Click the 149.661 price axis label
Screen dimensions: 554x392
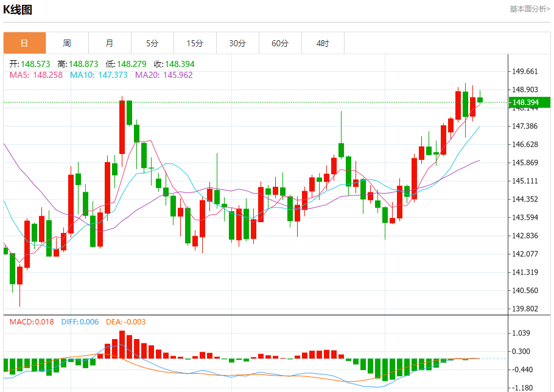click(x=525, y=71)
